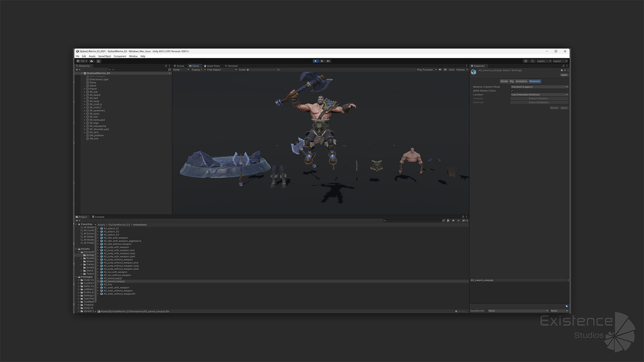Image resolution: width=644 pixels, height=362 pixels.
Task: Open the Gizmos dropdown arrow
Action: (467, 70)
